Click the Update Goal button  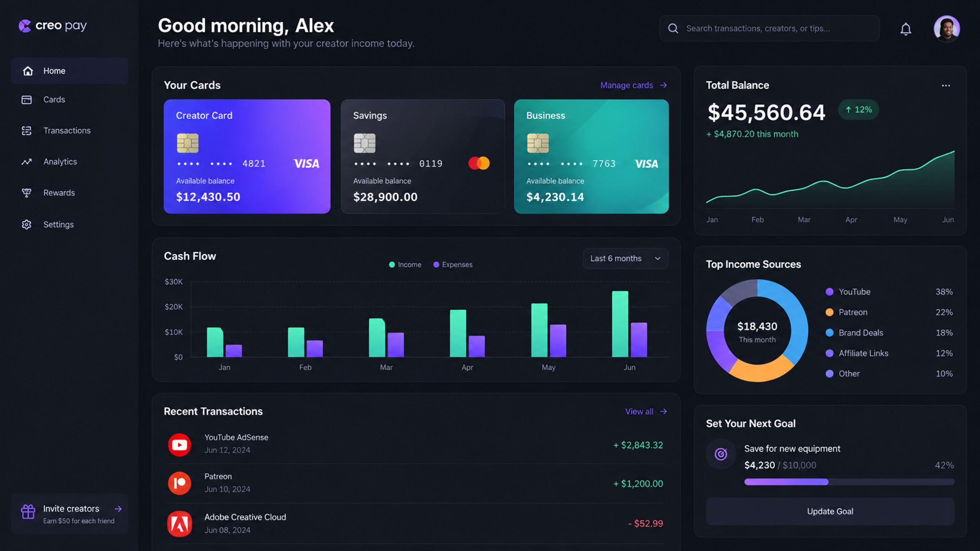(830, 511)
